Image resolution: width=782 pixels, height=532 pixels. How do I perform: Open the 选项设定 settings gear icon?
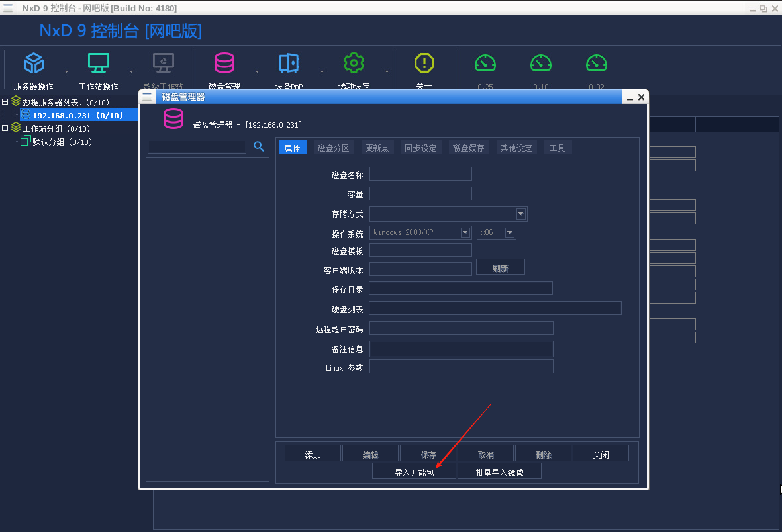pos(354,63)
